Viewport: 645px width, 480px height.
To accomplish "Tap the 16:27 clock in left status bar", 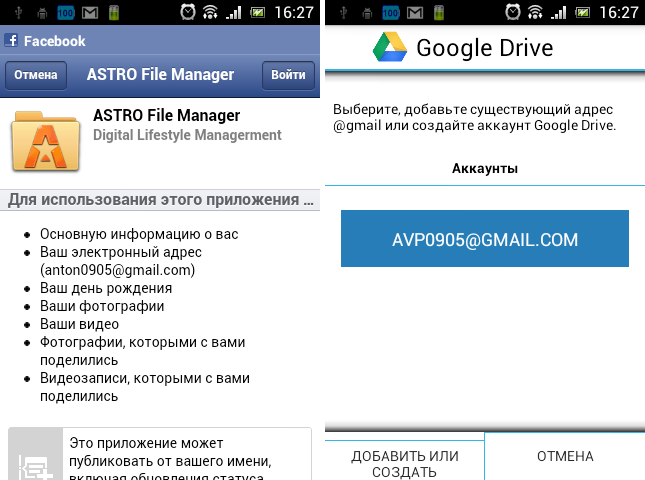I will coord(294,13).
